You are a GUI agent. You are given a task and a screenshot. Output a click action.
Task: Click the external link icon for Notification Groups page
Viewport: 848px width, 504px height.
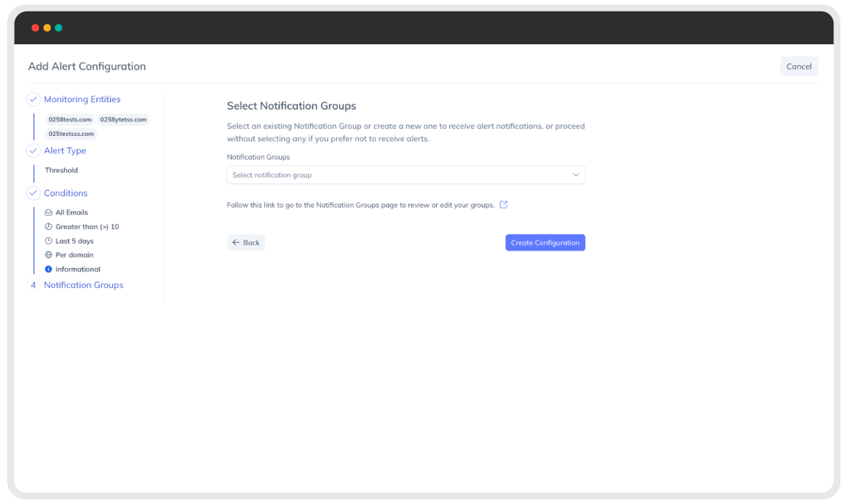pyautogui.click(x=503, y=205)
